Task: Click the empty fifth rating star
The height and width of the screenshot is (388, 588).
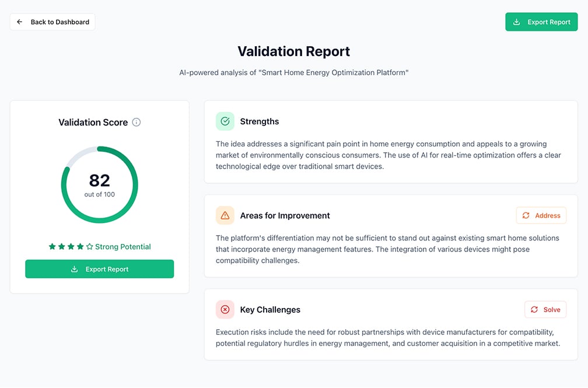Action: point(89,247)
